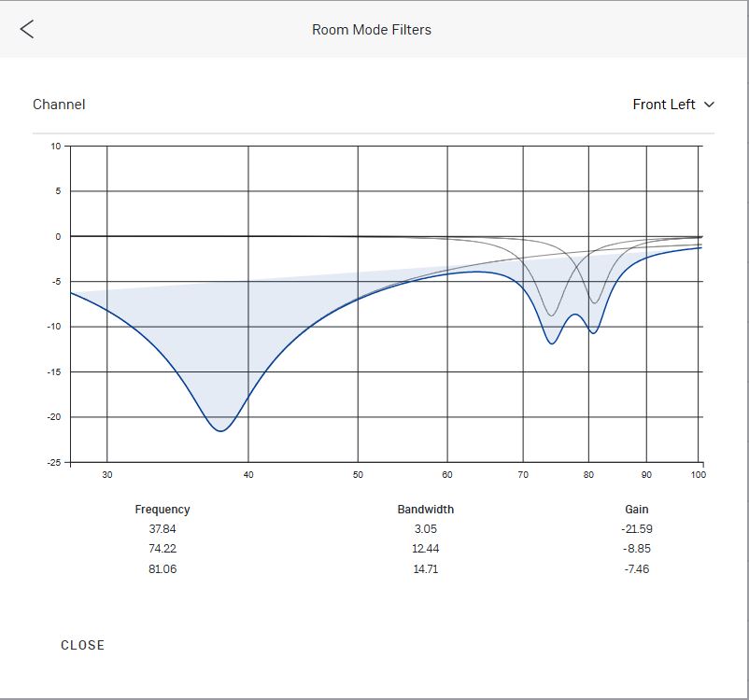Select gain value -8.85
The image size is (749, 700).
coord(637,549)
